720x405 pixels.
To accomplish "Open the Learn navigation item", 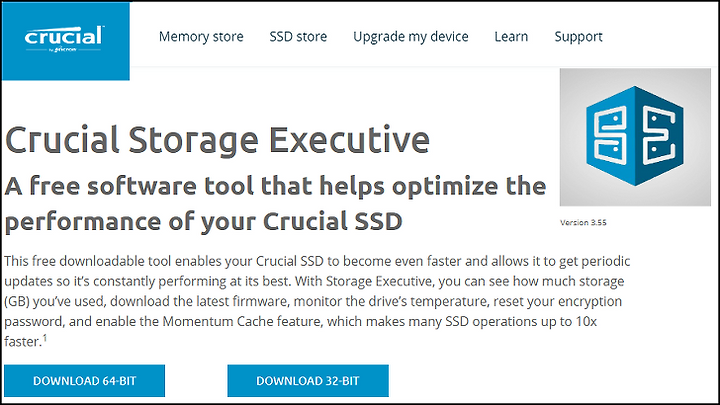I will pyautogui.click(x=511, y=36).
